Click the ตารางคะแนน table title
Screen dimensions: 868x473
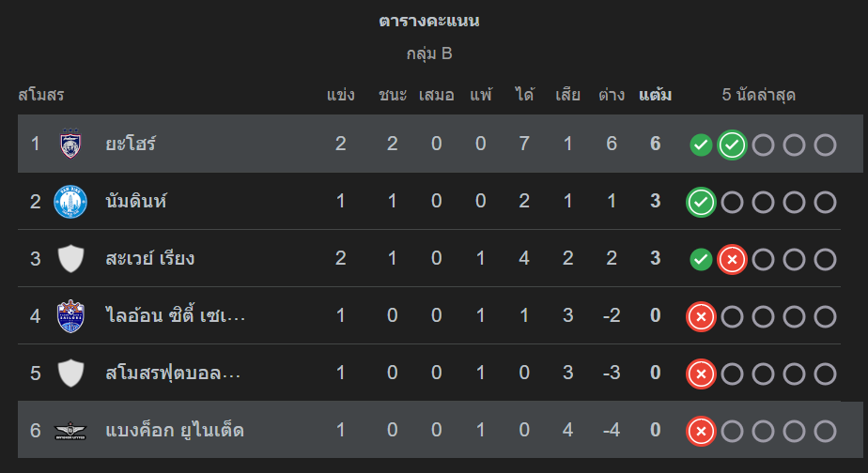coord(429,21)
